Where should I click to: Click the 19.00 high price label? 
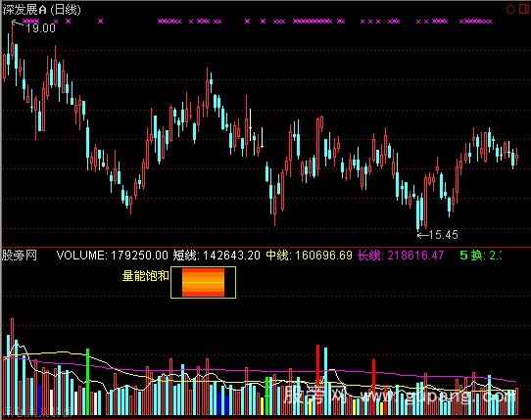pos(40,28)
